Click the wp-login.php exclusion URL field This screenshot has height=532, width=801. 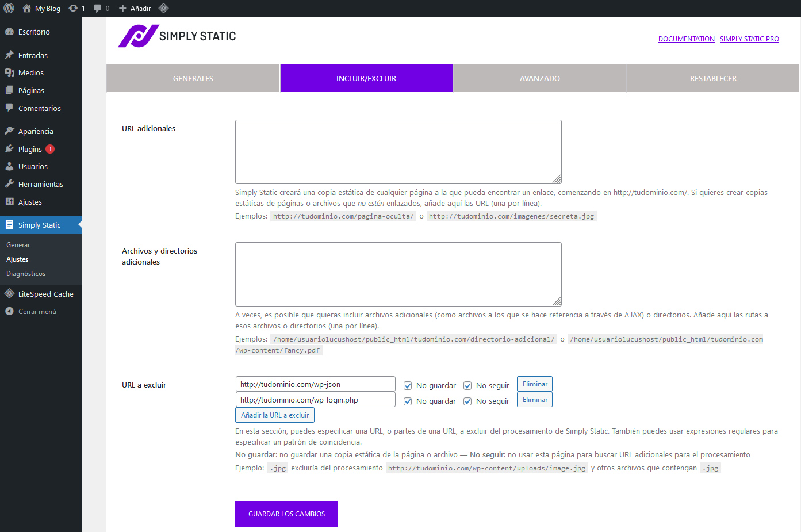(316, 400)
